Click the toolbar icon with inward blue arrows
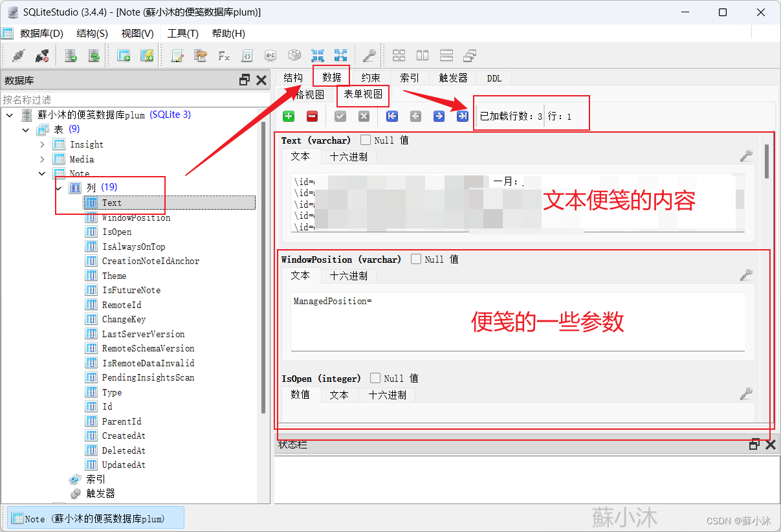Viewport: 781px width, 532px height. pyautogui.click(x=318, y=56)
